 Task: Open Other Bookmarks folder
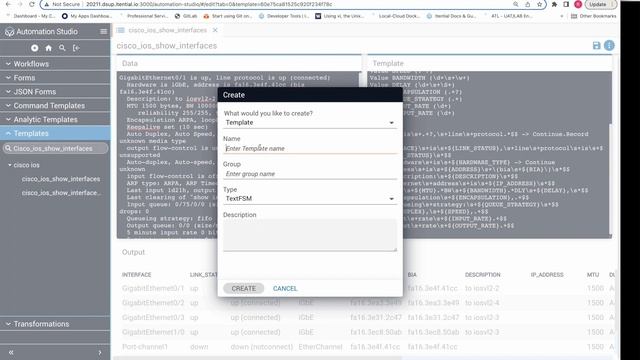(x=594, y=16)
